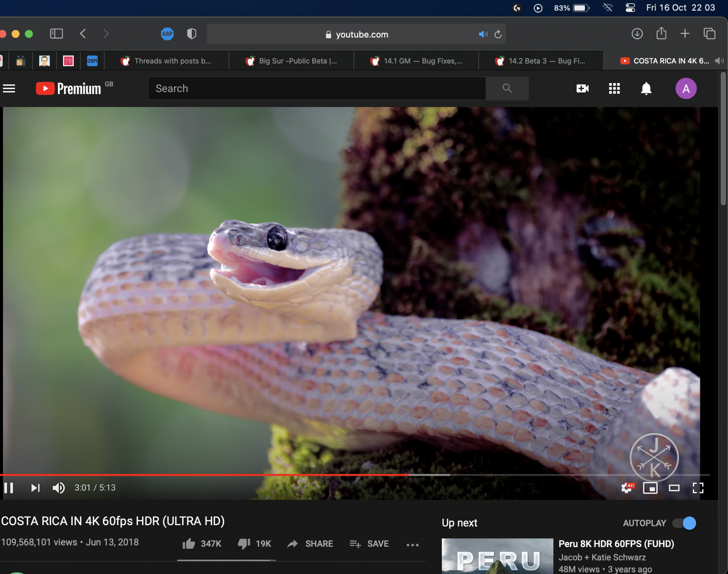This screenshot has width=728, height=574.
Task: Dislike the video with thumbs down
Action: [x=244, y=544]
